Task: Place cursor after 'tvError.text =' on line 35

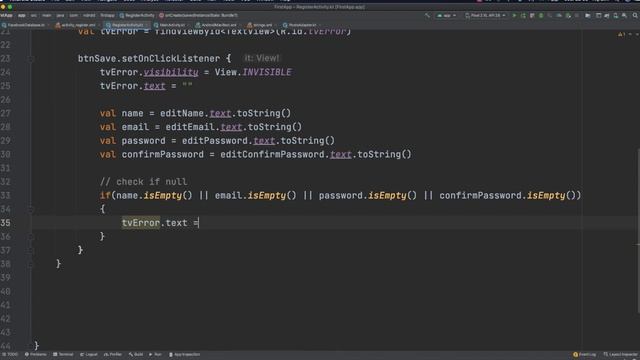Action: coord(199,223)
